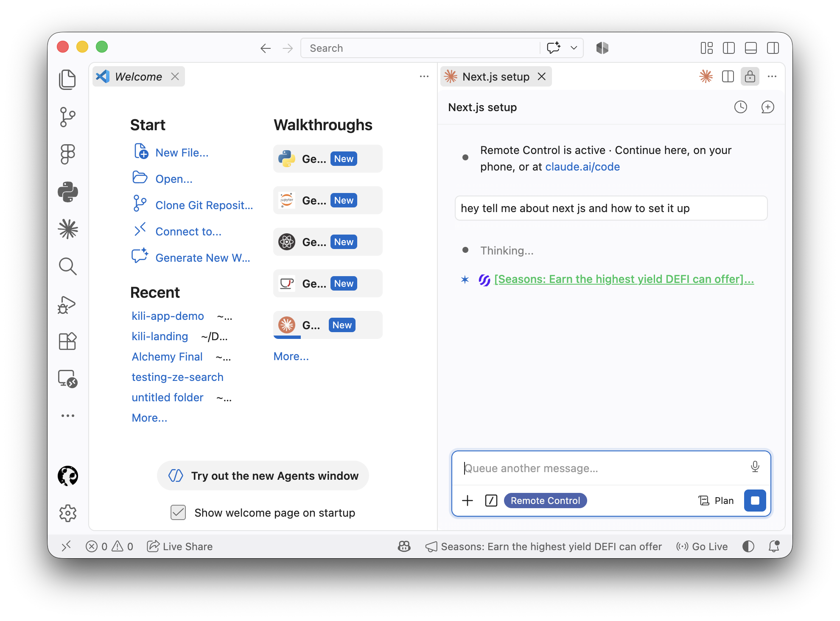Open the claude.ai/code link
The height and width of the screenshot is (621, 840).
(582, 167)
